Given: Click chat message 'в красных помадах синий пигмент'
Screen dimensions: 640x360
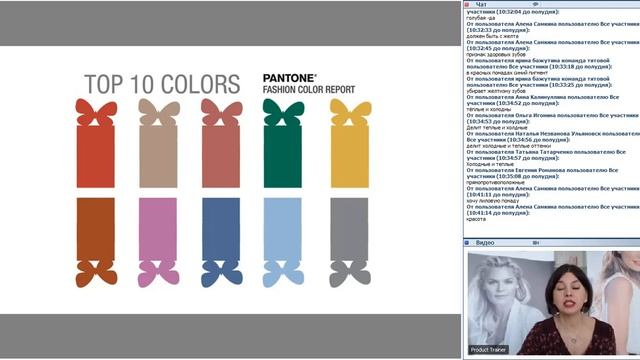Looking at the screenshot, I should pos(507,73).
